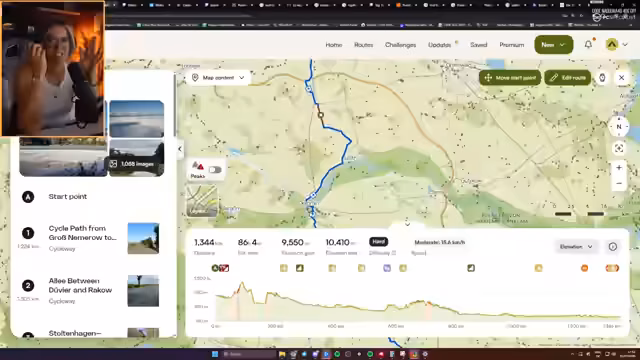640x360 pixels.
Task: Open the Routes menu item
Action: click(x=363, y=45)
